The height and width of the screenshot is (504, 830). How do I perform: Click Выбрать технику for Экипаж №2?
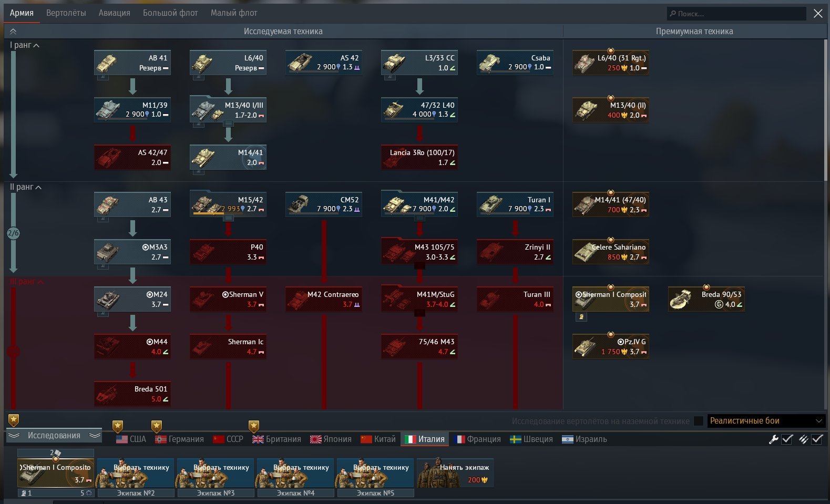tap(136, 473)
